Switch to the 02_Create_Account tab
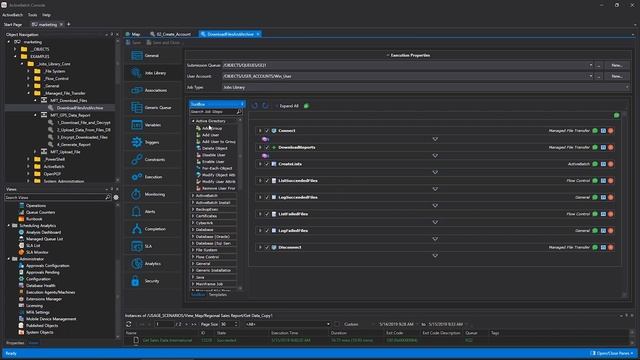The image size is (640, 360). (x=171, y=34)
